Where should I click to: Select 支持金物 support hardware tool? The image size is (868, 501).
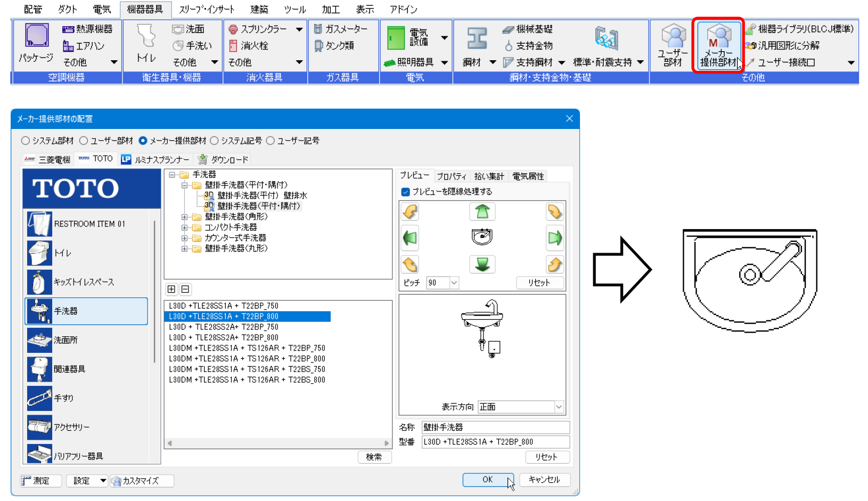click(x=529, y=46)
